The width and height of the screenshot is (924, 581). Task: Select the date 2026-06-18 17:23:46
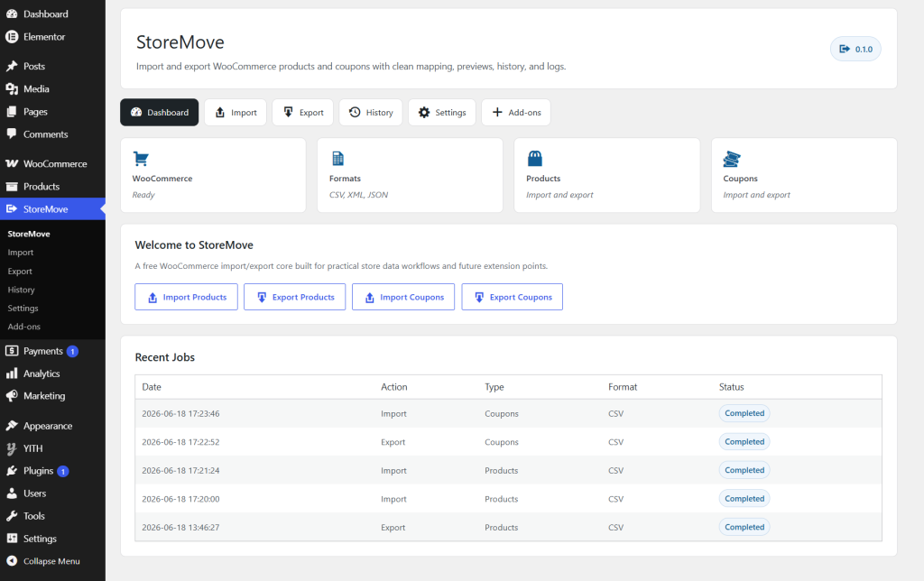click(180, 414)
